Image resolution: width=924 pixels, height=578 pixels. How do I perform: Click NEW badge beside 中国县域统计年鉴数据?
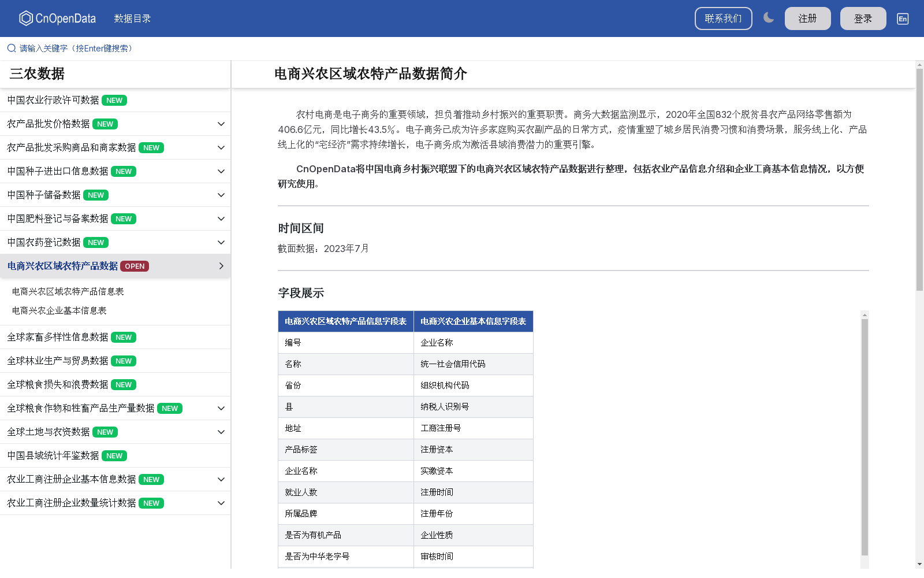pyautogui.click(x=114, y=455)
